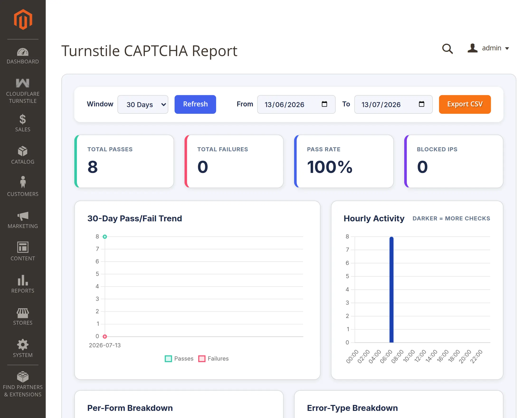This screenshot has width=532, height=418.
Task: Click the orange Export CSV button
Action: [x=465, y=104]
